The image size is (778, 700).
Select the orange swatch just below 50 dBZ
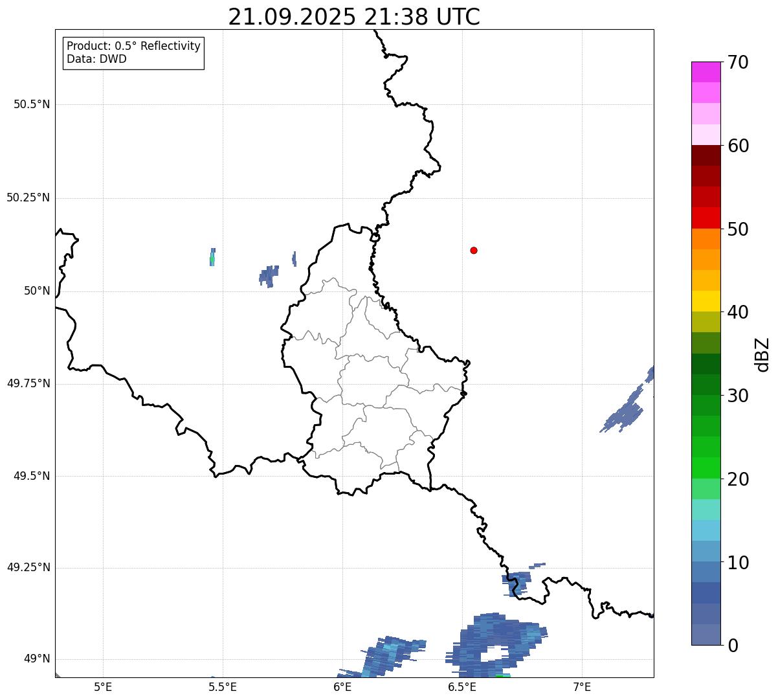[706, 239]
